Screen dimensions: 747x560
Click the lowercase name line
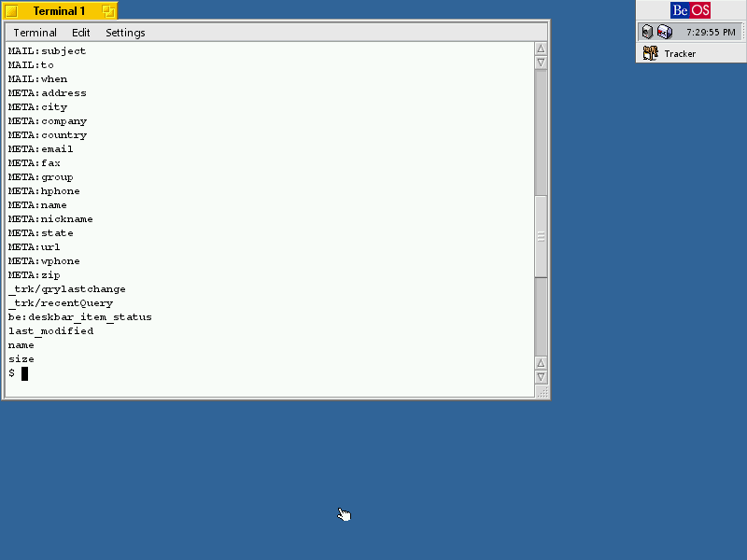tap(21, 345)
